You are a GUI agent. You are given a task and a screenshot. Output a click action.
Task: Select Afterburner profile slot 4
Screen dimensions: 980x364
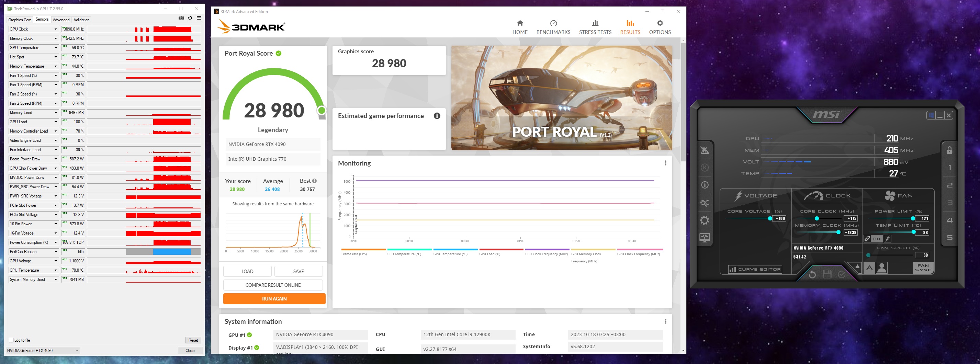coord(949,220)
